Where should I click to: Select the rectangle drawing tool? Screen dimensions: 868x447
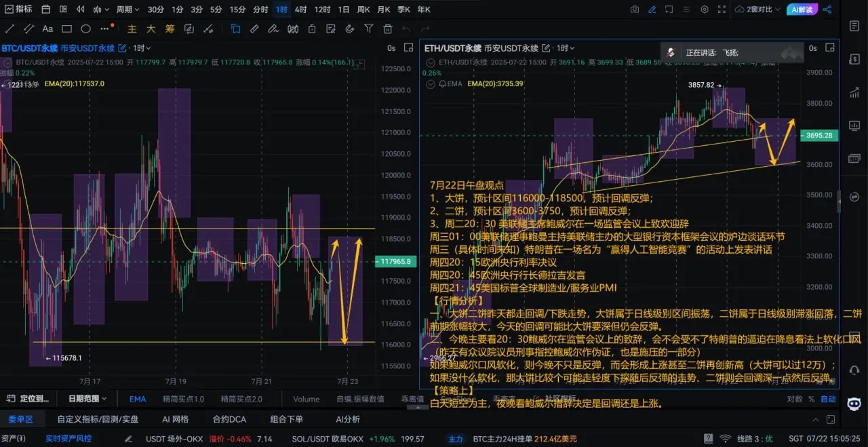pos(66,29)
